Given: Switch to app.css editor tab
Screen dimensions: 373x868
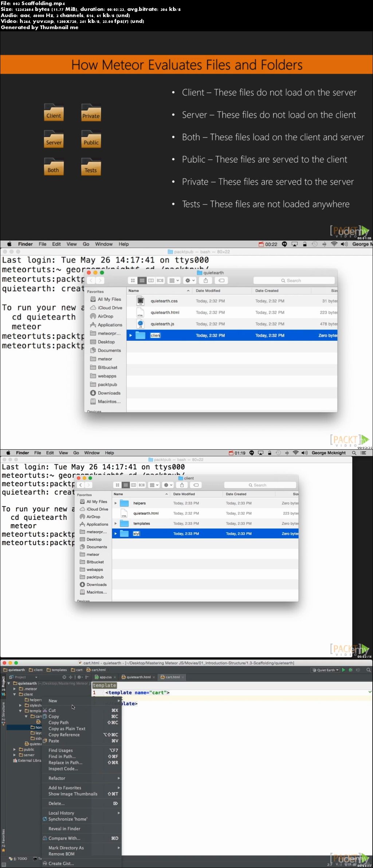Looking at the screenshot, I should pyautogui.click(x=105, y=677).
